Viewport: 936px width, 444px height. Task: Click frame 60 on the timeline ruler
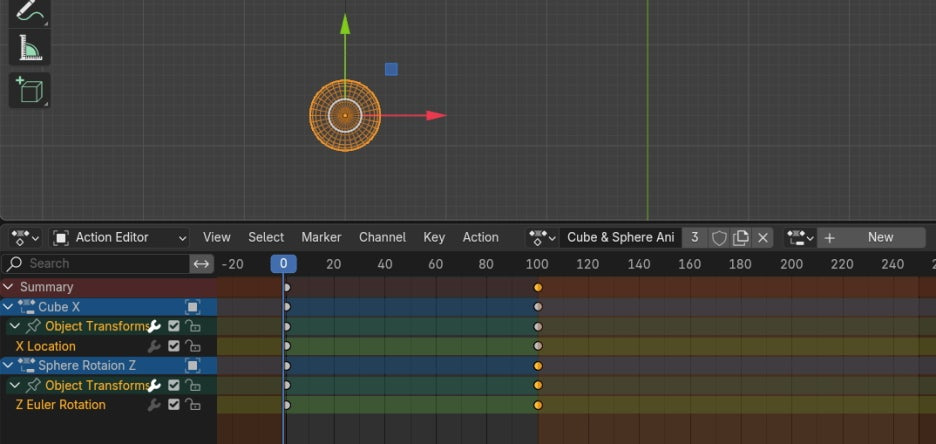click(x=436, y=264)
